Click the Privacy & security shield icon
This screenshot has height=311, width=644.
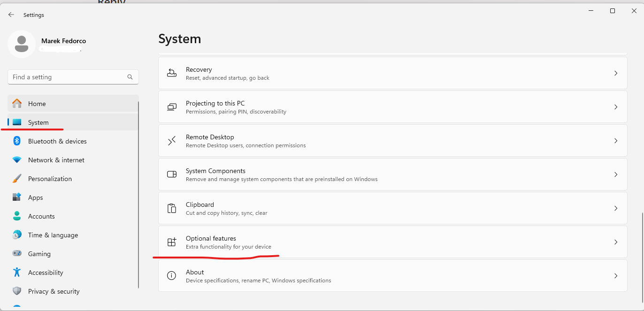point(17,291)
